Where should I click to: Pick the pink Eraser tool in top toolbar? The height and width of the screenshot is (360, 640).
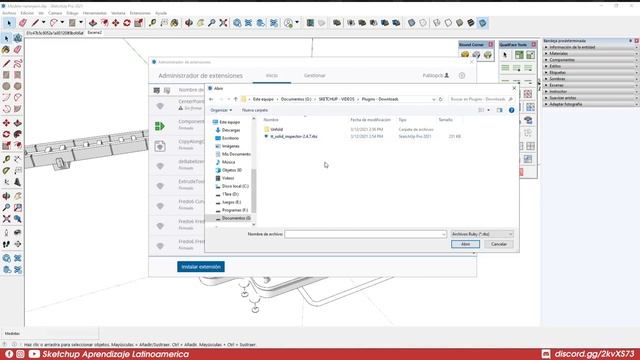tap(22, 23)
